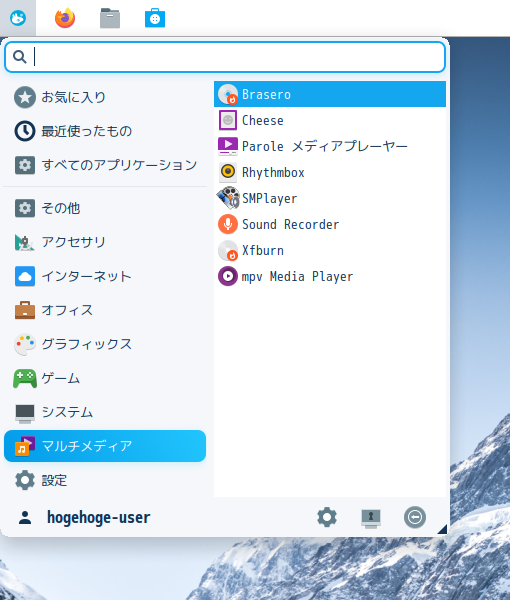Open mpv Media Player

coord(330,276)
